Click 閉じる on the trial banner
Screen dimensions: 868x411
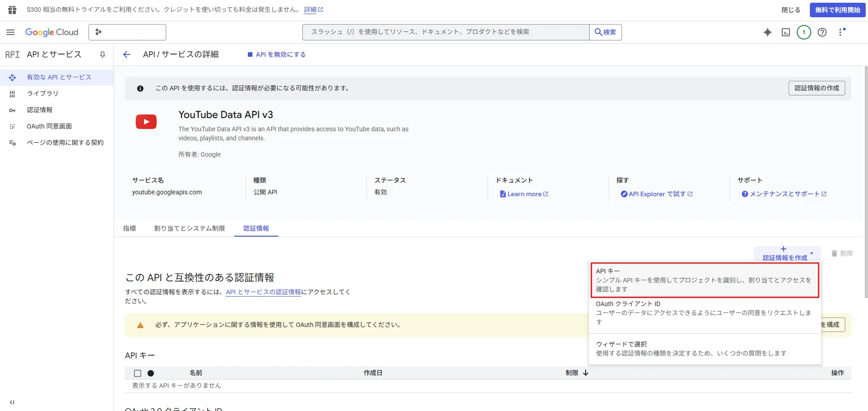[791, 10]
